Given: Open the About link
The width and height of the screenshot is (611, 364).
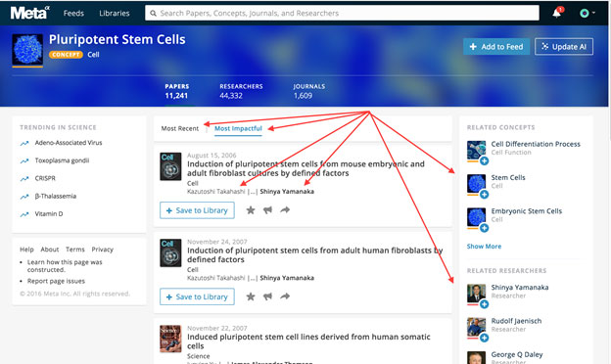Looking at the screenshot, I should 50,250.
